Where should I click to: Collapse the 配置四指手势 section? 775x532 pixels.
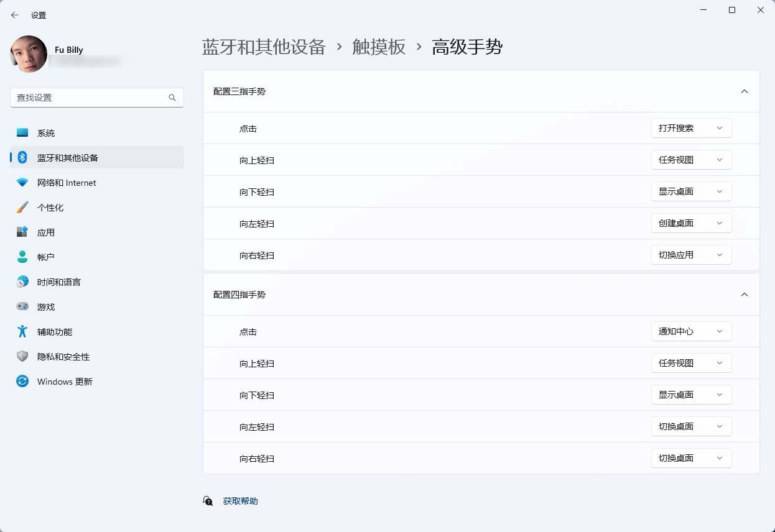click(744, 295)
